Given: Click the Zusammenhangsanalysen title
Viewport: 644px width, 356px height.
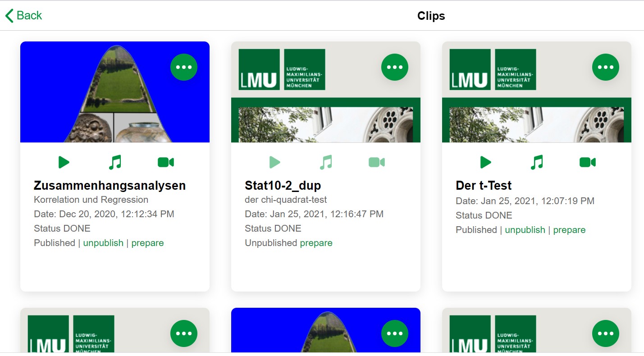Looking at the screenshot, I should coord(110,186).
